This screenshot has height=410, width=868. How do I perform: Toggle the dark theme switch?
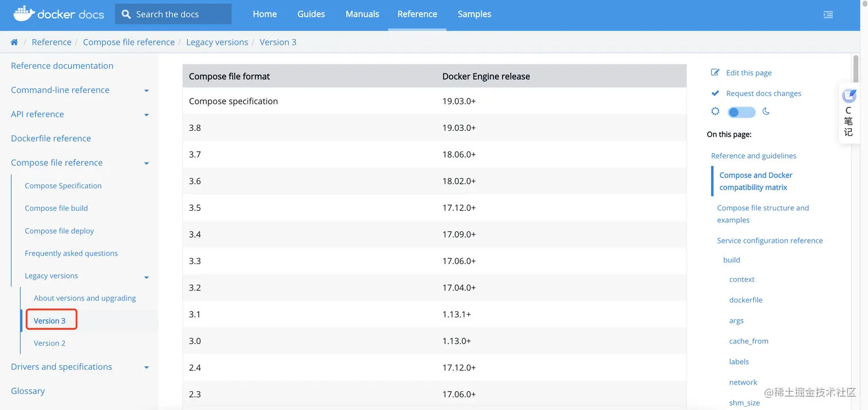click(741, 112)
